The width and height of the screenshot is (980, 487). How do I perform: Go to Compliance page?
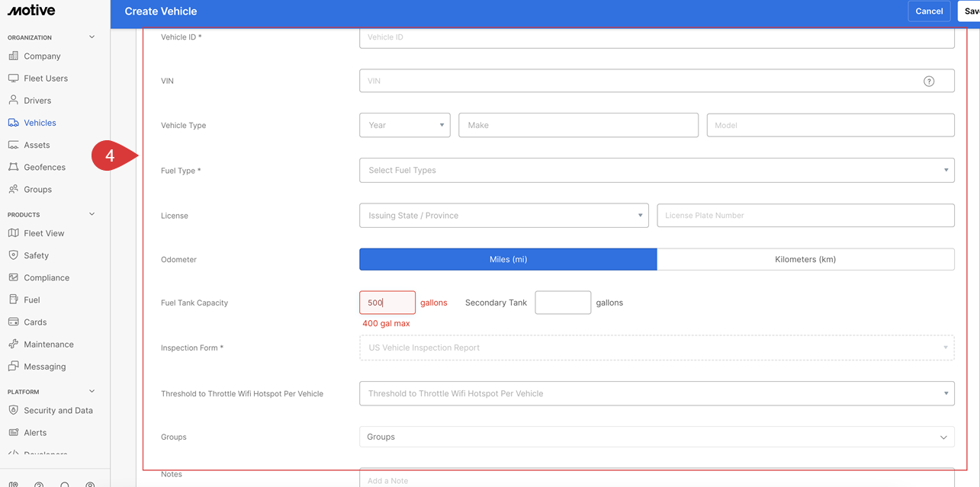(x=47, y=277)
